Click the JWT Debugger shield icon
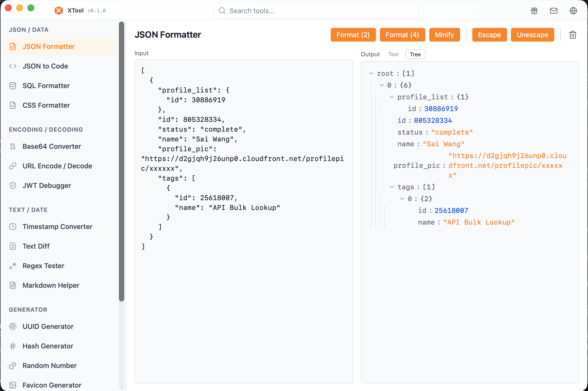Screen dimensions: 588x391 (x=13, y=185)
